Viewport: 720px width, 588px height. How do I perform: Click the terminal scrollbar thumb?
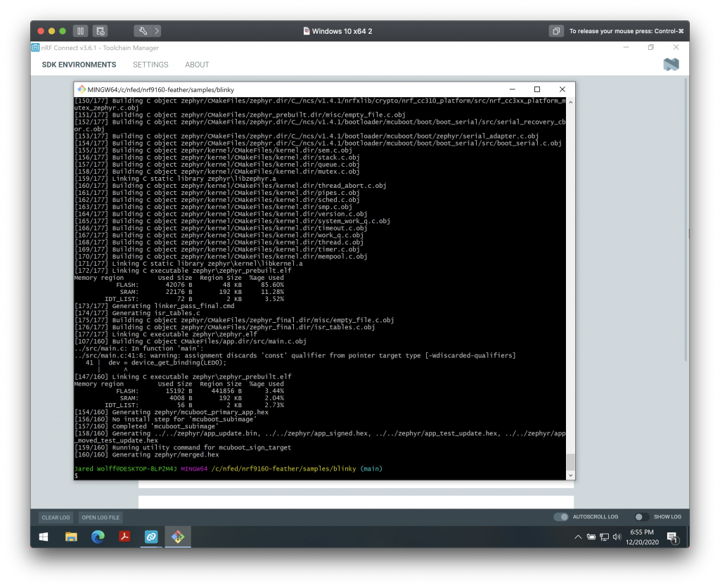coord(570,461)
